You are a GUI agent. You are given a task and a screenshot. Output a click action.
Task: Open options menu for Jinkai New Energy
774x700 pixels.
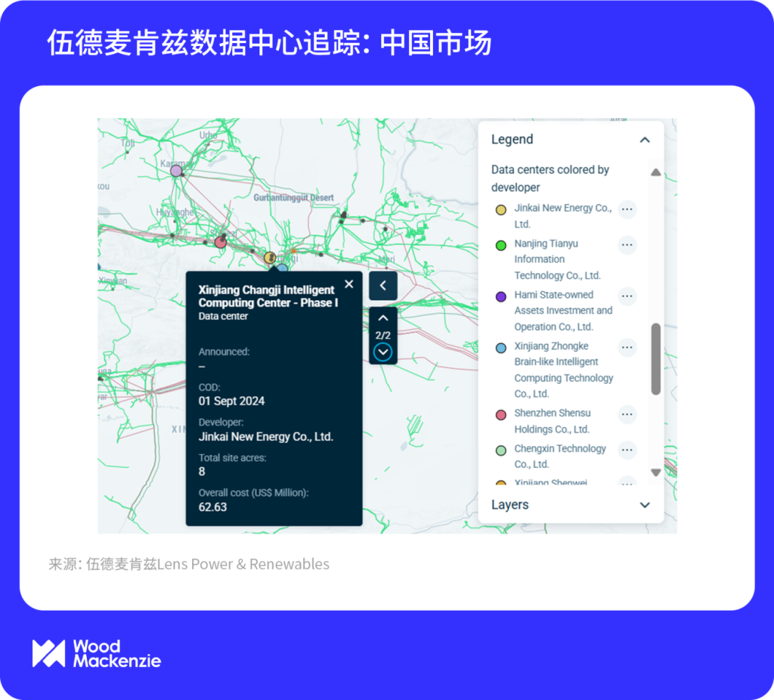[x=627, y=209]
